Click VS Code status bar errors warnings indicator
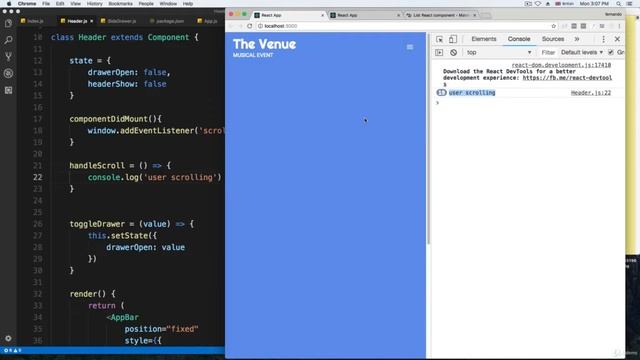The width and height of the screenshot is (640, 360). (12, 350)
